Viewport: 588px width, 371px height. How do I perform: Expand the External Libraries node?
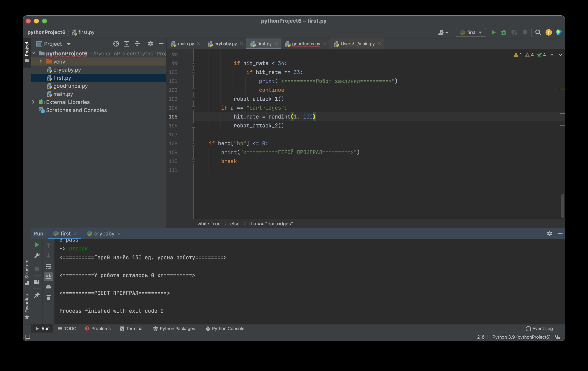33,102
